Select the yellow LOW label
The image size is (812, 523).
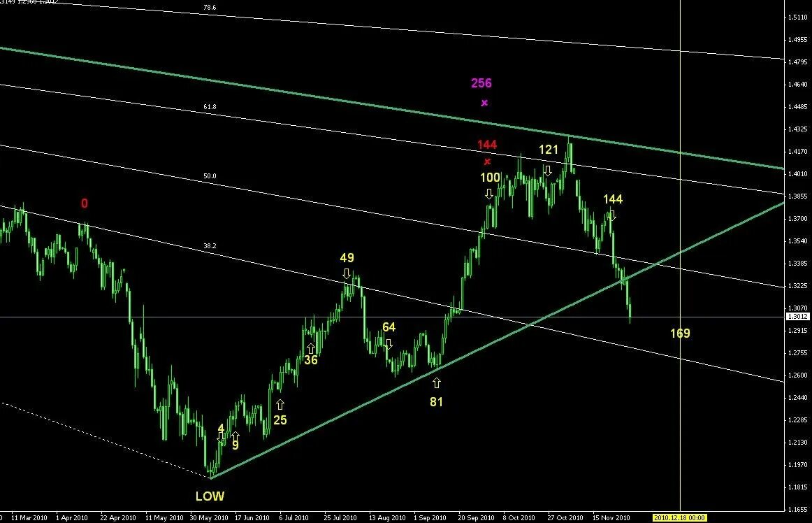click(x=210, y=496)
